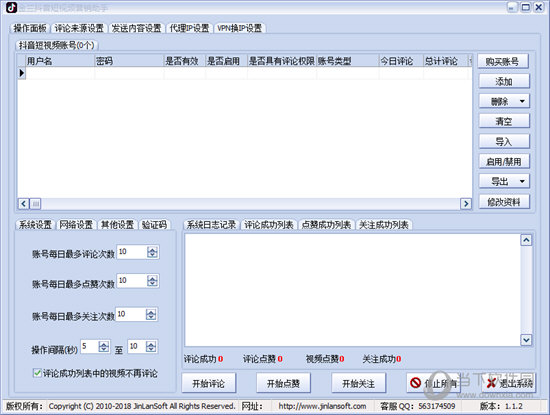Screen dimensions: 550x415
Task: Click the 账号每日最多点赞次数 input field
Action: coord(132,281)
